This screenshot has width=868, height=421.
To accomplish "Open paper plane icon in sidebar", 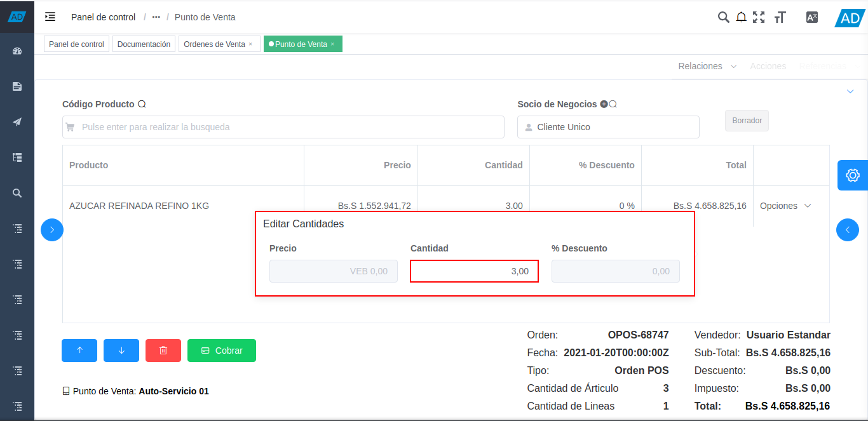I will click(x=17, y=122).
